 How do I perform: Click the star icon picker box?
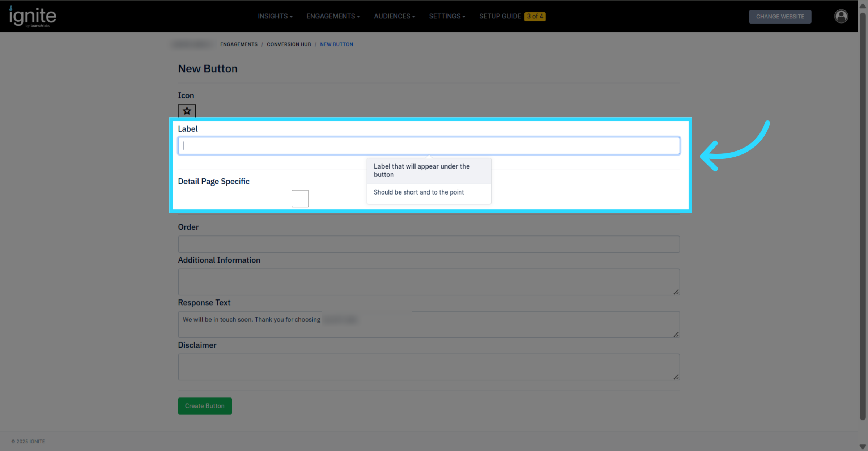(187, 111)
